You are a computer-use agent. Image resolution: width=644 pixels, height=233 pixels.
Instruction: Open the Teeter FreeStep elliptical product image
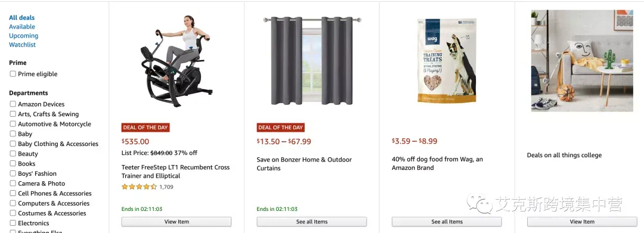pos(176,61)
